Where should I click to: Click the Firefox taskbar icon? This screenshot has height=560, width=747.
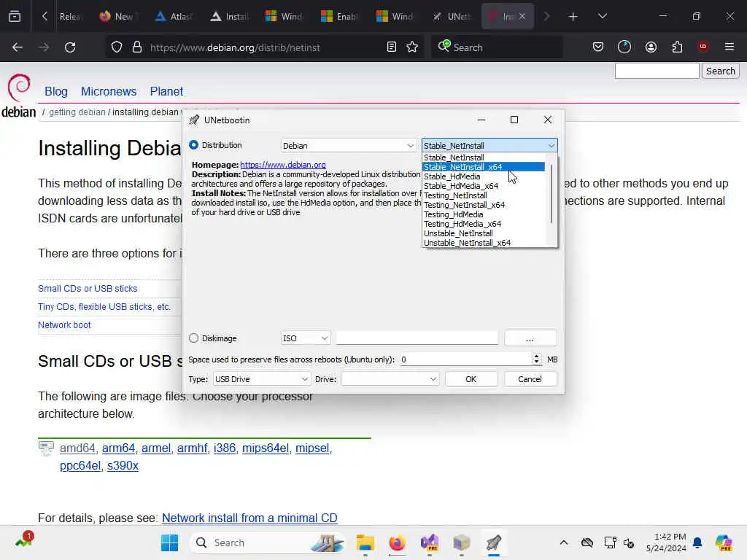coord(397,542)
